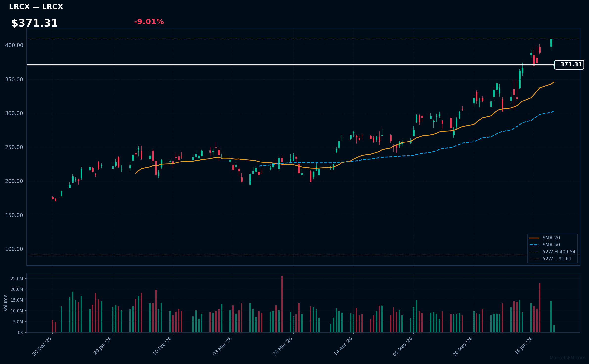
Task: Click the 10 Feb '26 date label
Action: pos(162,346)
